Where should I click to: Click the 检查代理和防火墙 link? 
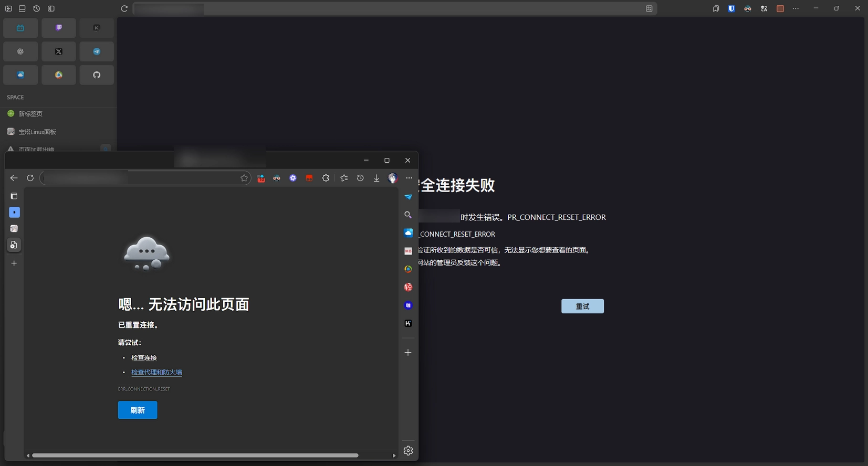156,372
